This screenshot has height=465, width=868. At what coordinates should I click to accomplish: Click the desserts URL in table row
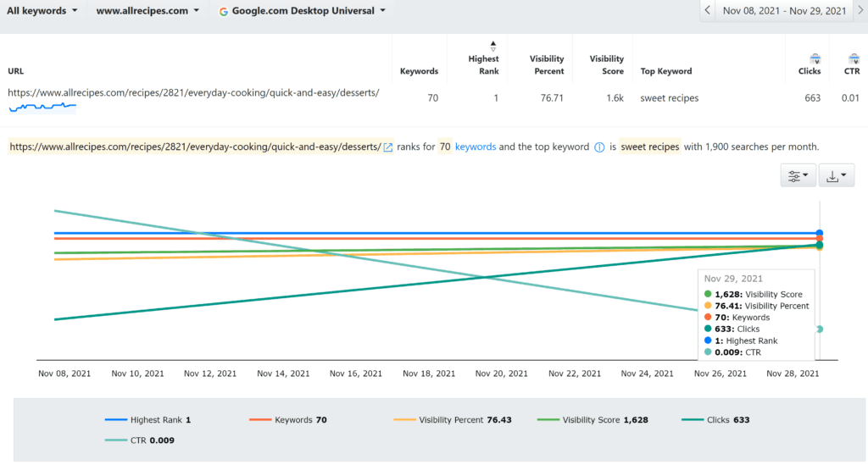tap(193, 92)
